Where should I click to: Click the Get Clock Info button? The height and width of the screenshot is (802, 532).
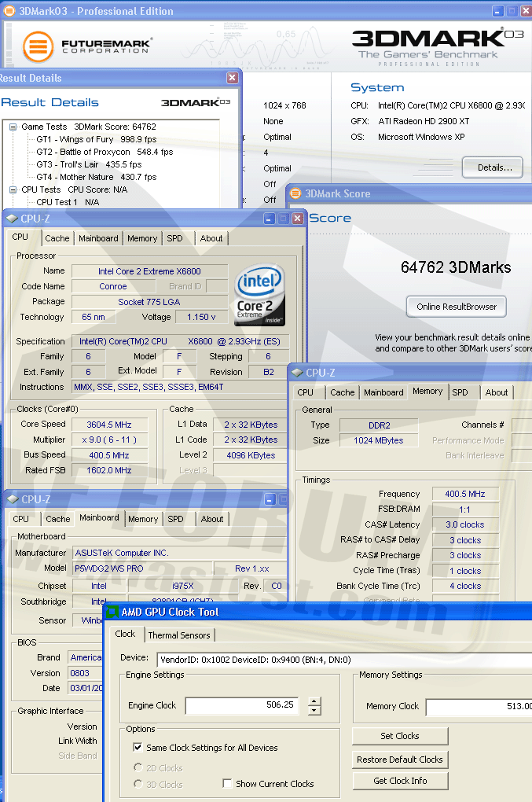(x=400, y=781)
